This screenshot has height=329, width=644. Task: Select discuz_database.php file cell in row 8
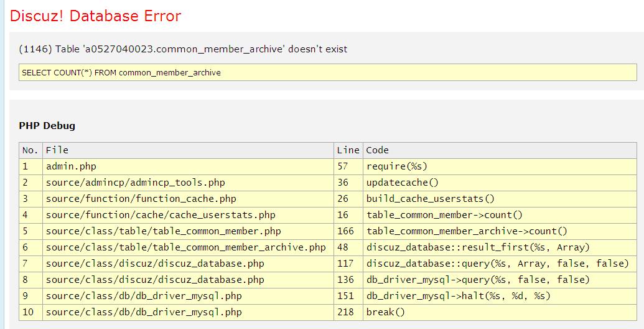coord(188,280)
